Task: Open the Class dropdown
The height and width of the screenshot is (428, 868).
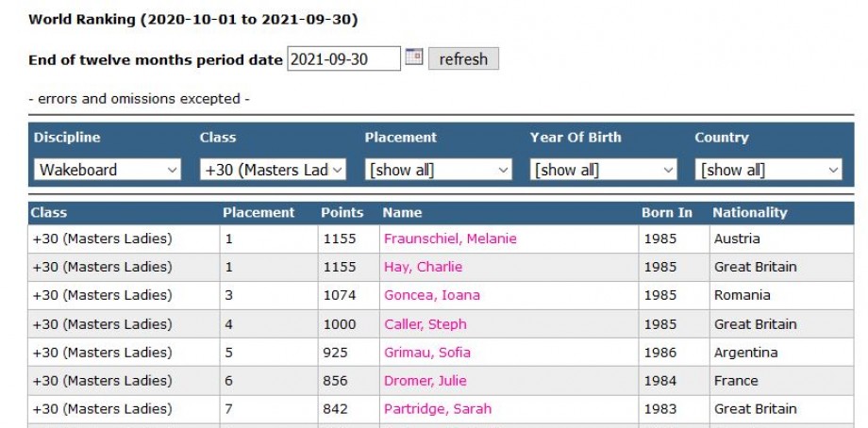Action: (x=273, y=170)
